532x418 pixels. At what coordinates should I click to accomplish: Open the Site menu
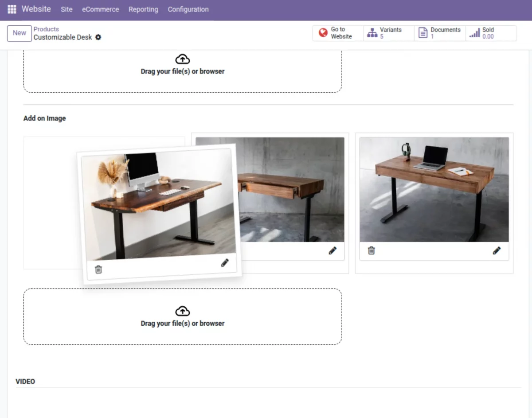pos(66,9)
